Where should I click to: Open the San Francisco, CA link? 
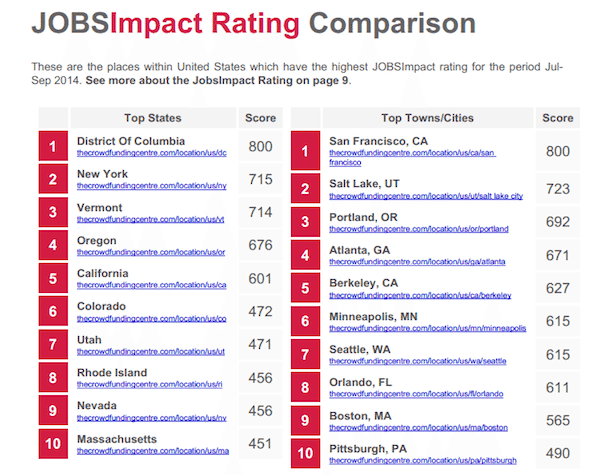point(412,153)
